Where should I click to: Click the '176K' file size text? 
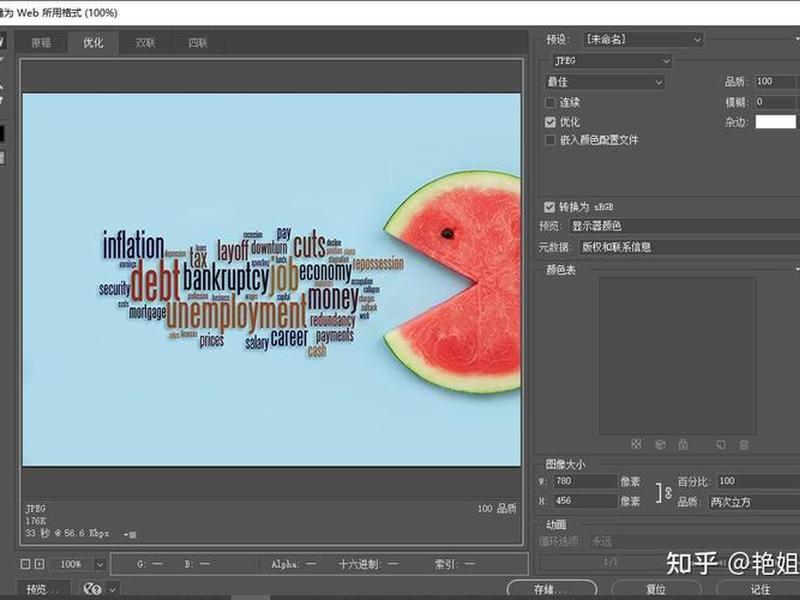click(36, 521)
